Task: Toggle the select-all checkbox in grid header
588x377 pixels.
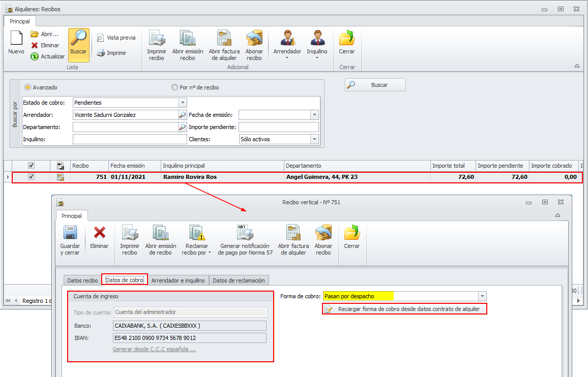Action: 32,166
